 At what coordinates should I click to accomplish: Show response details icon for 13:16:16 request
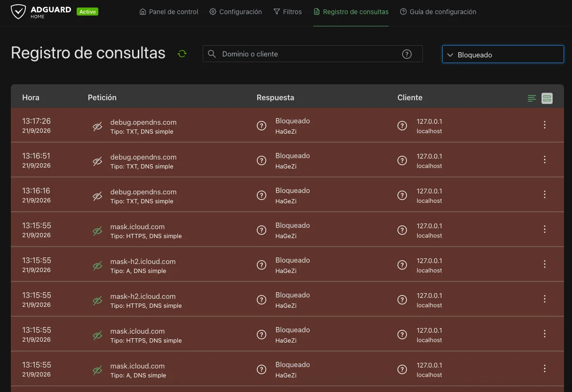[x=262, y=195]
